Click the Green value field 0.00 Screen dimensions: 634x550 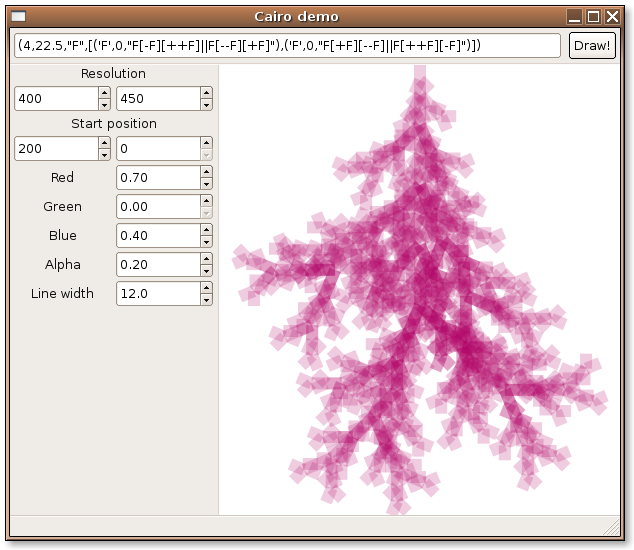(158, 207)
